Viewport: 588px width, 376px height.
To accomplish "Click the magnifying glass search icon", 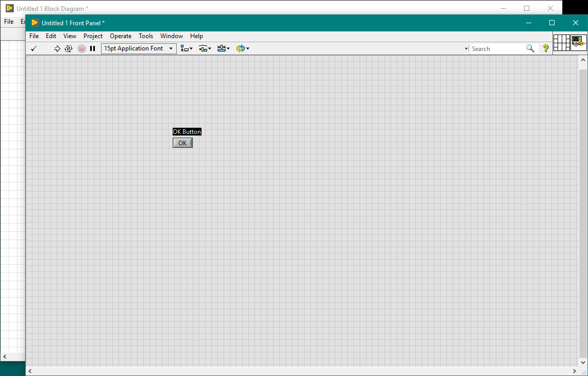I will click(530, 48).
